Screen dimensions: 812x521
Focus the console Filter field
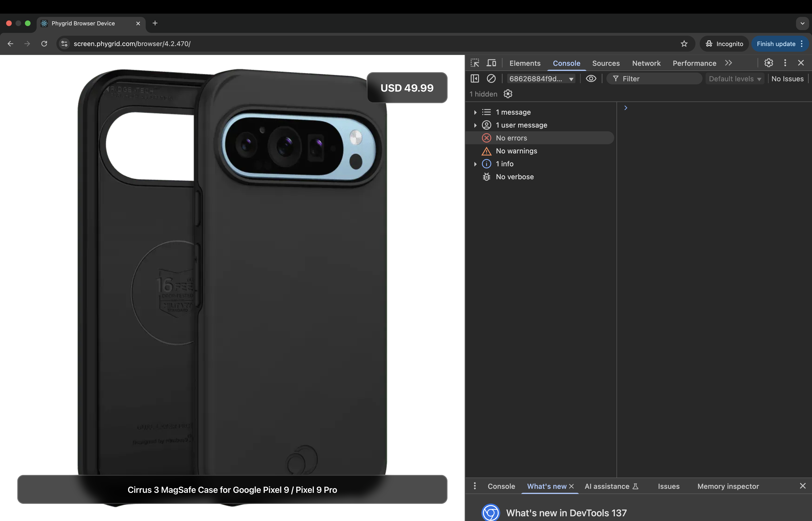[654, 79]
